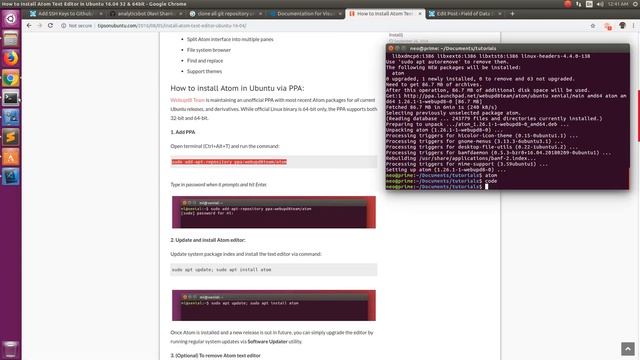Click the Support themes bullet
The width and height of the screenshot is (640, 360).
coord(204,71)
